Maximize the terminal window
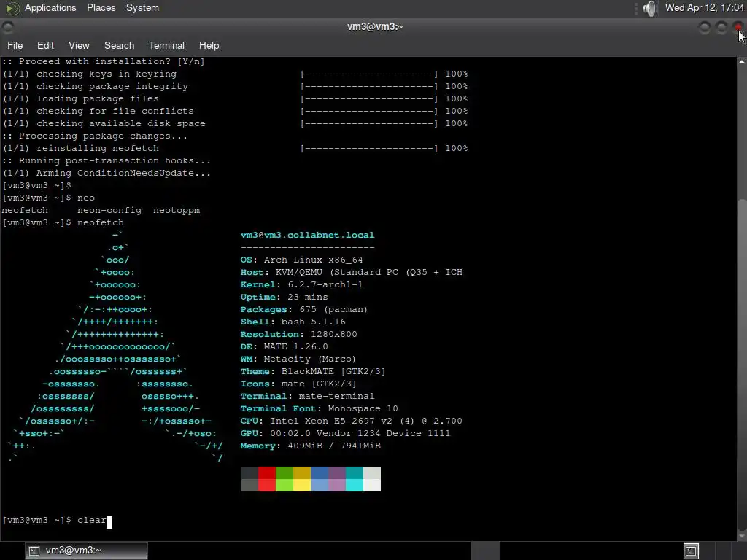This screenshot has width=747, height=560. coord(721,28)
